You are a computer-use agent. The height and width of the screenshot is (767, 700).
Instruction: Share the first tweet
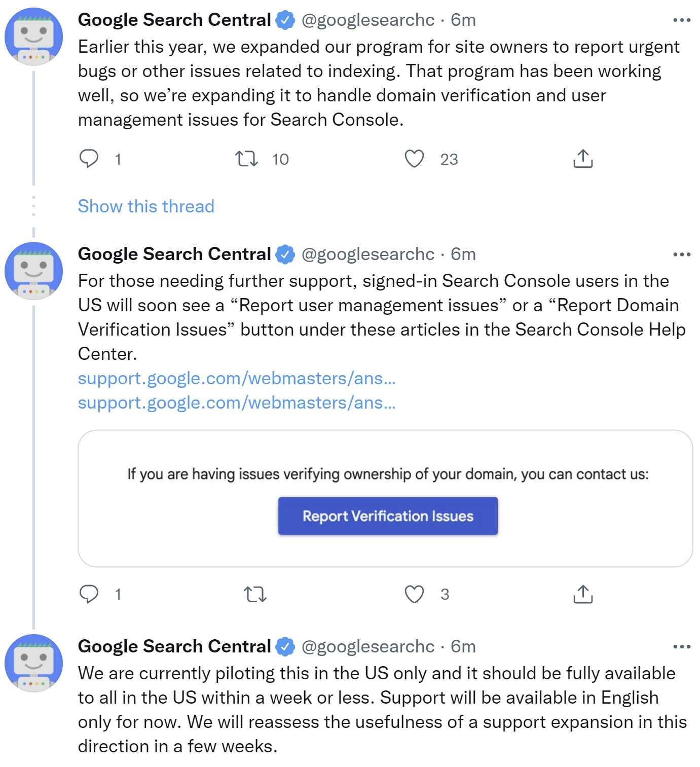[x=583, y=159]
